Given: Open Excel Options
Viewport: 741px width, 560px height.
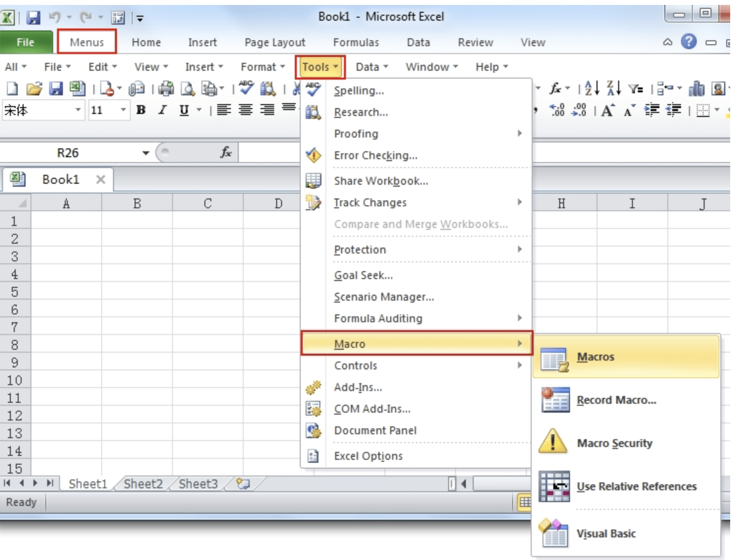Looking at the screenshot, I should click(416, 456).
